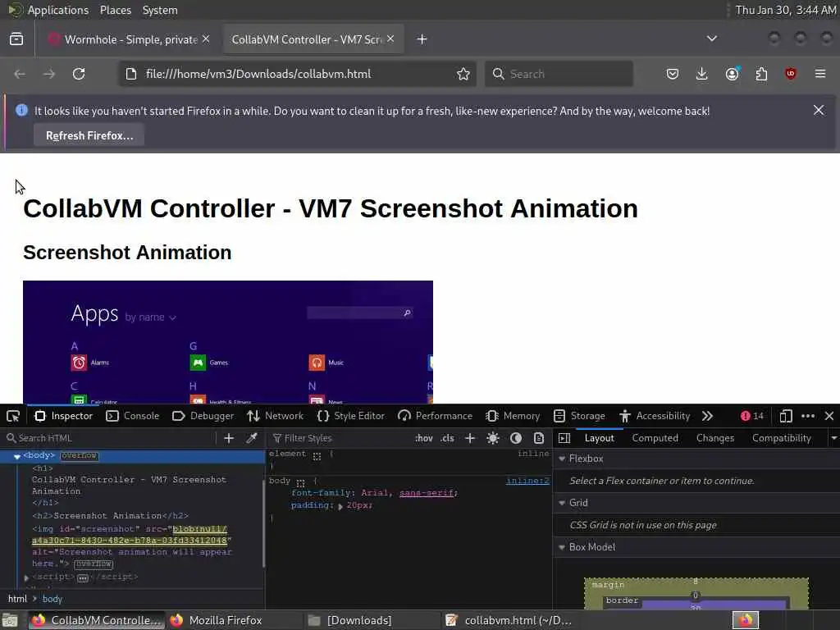This screenshot has height=630, width=840.
Task: Toggle print media simulation icon
Action: pos(539,438)
